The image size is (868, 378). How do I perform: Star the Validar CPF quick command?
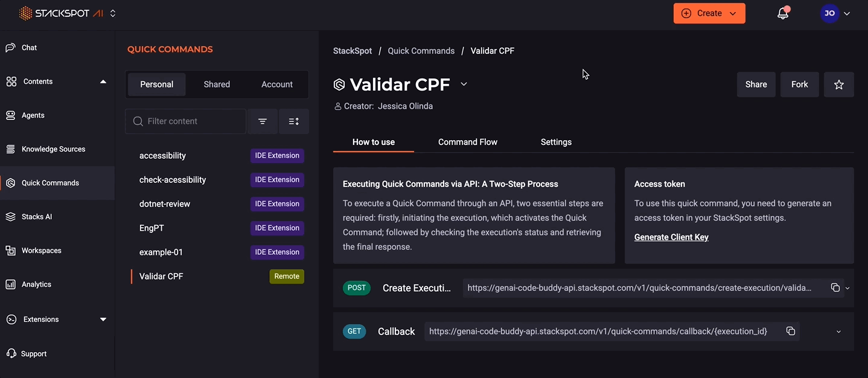(838, 85)
